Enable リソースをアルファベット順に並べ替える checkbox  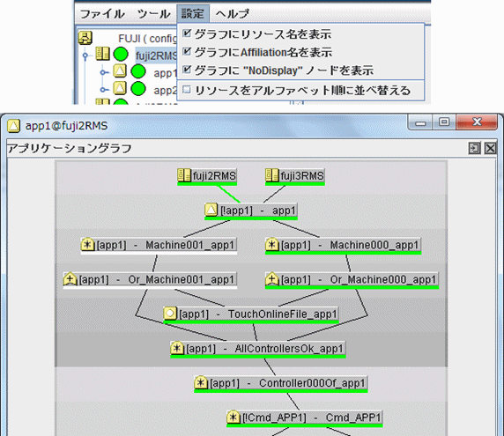pos(187,90)
